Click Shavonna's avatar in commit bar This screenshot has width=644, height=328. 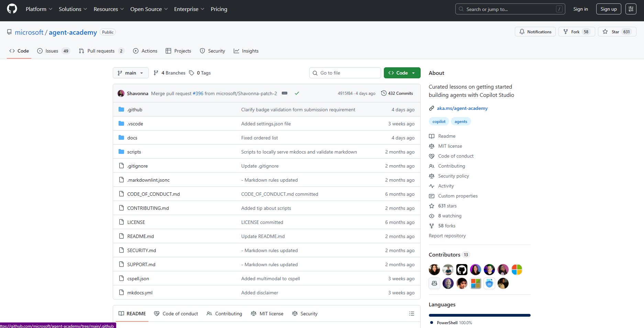click(121, 93)
